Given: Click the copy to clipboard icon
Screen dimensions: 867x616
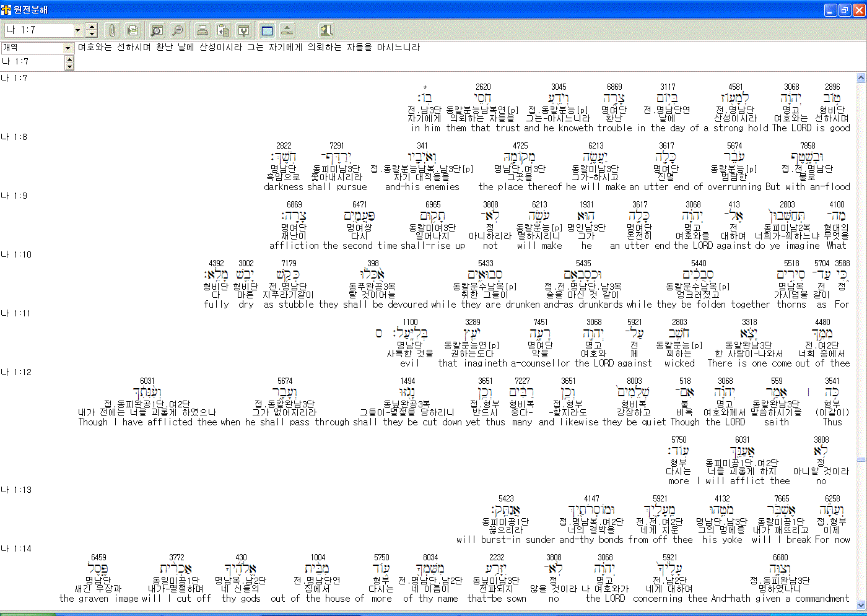Looking at the screenshot, I should coord(223,30).
